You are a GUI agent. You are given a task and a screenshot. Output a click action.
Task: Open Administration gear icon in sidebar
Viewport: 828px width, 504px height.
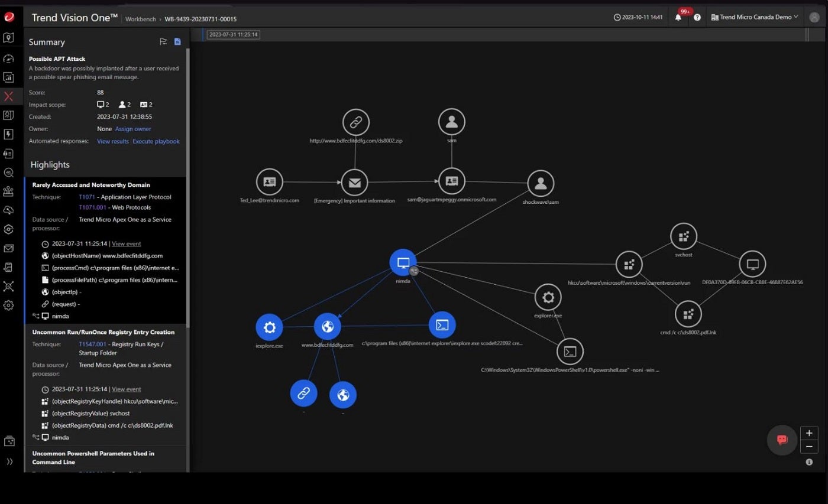(x=8, y=305)
